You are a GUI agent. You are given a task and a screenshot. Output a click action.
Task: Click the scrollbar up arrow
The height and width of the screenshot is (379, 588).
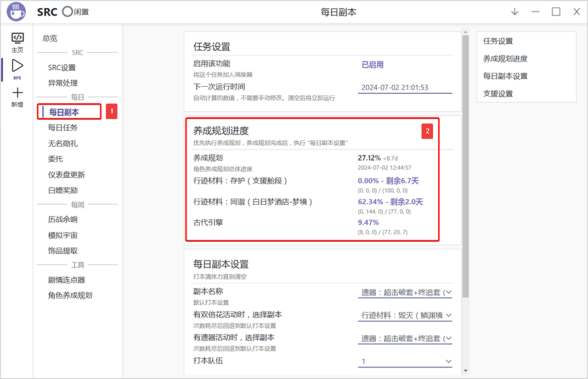tap(465, 32)
